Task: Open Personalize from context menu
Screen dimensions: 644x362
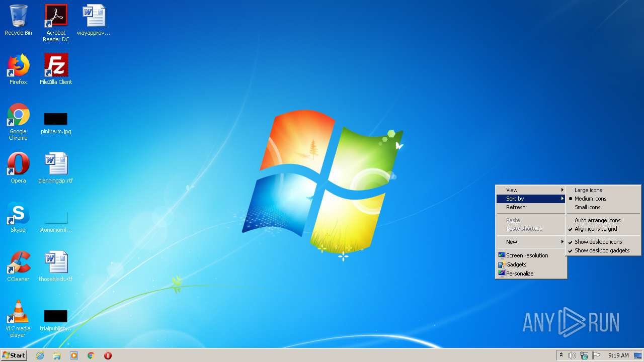Action: click(x=531, y=274)
